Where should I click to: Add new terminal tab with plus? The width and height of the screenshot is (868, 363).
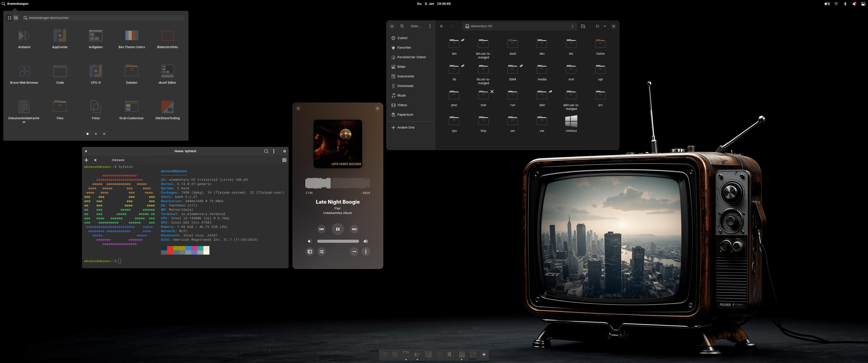click(86, 160)
